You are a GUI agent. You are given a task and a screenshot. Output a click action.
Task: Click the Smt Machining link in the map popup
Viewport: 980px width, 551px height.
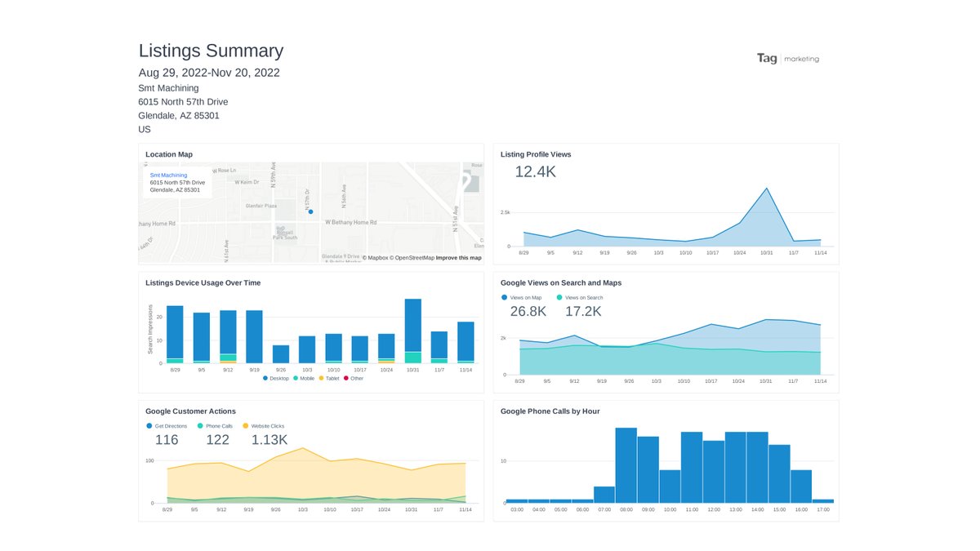tap(168, 175)
